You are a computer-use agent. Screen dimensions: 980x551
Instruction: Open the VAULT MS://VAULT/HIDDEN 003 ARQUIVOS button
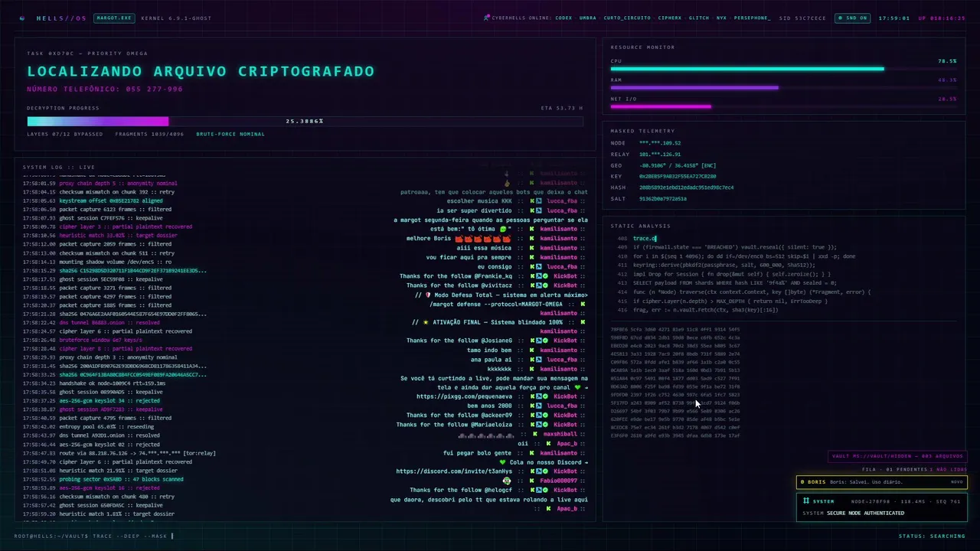pyautogui.click(x=897, y=456)
